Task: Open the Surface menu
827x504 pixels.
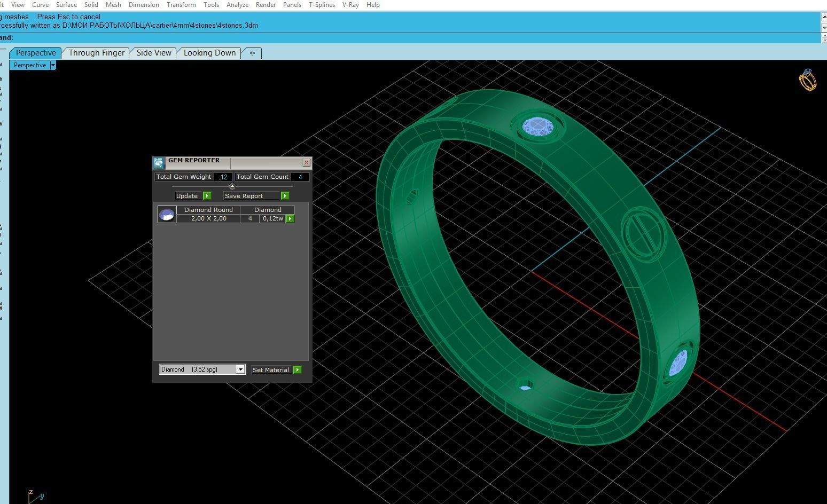Action: 66,5
